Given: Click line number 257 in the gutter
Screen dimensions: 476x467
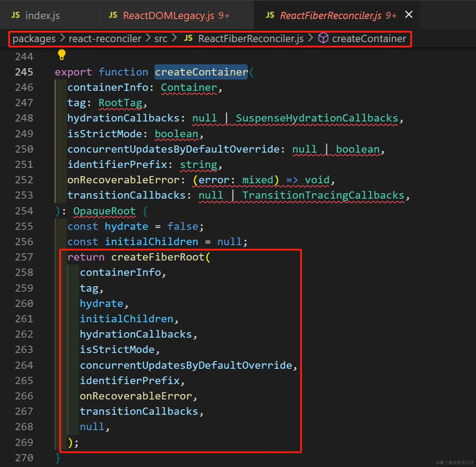Looking at the screenshot, I should pos(24,257).
